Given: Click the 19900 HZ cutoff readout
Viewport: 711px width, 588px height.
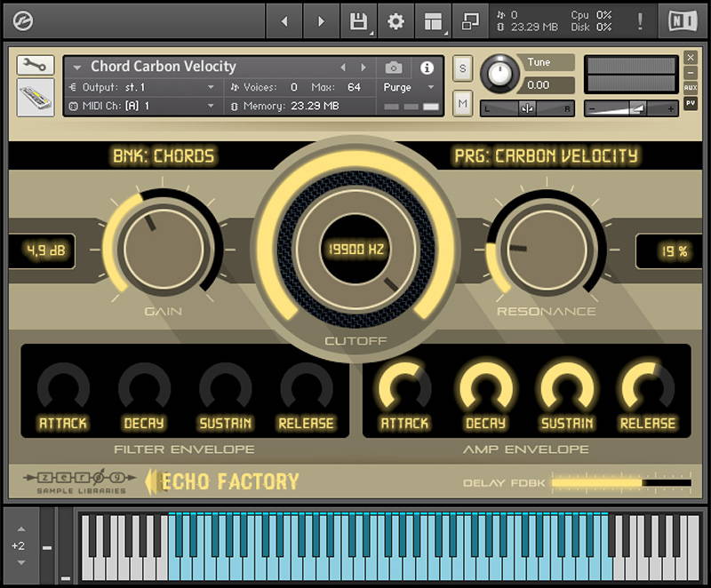Looking at the screenshot, I should click(356, 250).
